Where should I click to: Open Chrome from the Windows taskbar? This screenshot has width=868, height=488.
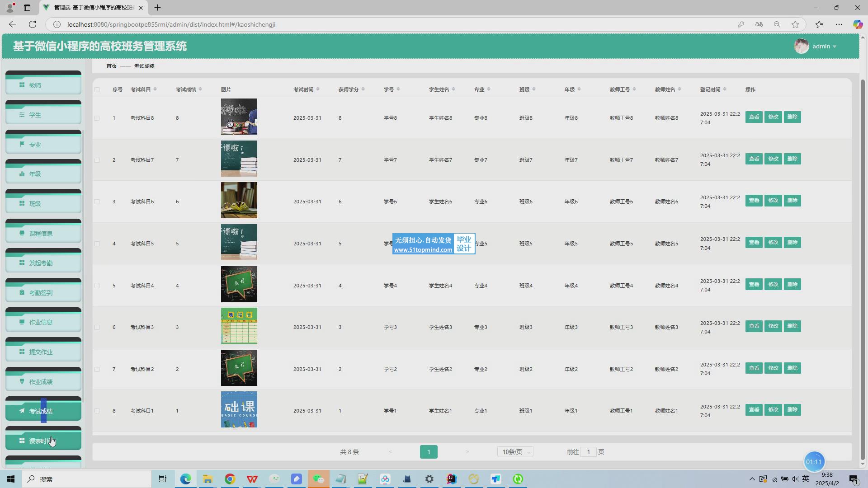pyautogui.click(x=230, y=479)
